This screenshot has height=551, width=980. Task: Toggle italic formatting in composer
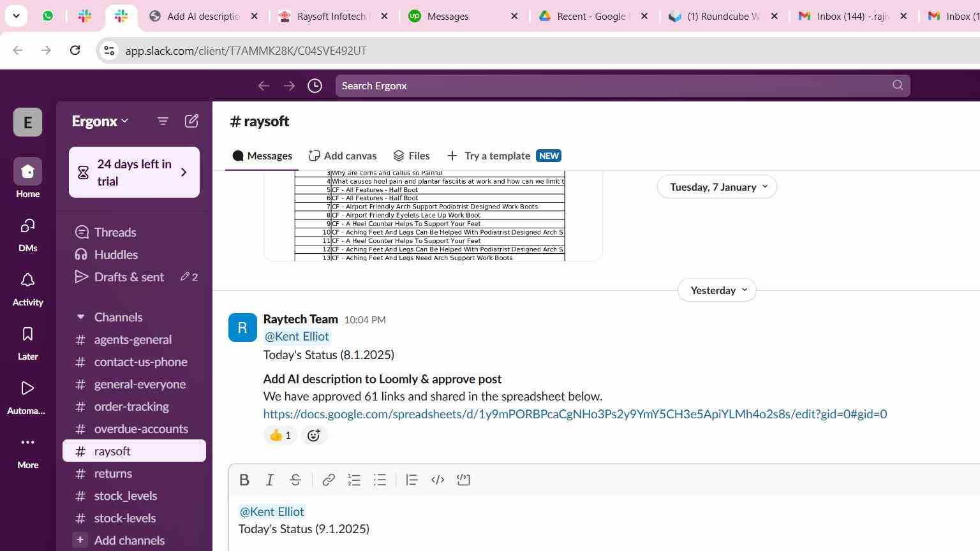point(270,480)
